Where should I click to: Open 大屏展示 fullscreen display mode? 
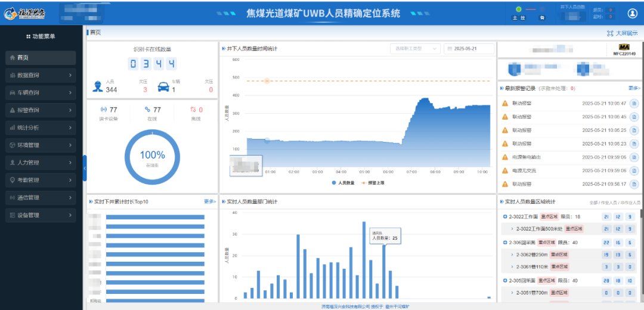pos(623,33)
